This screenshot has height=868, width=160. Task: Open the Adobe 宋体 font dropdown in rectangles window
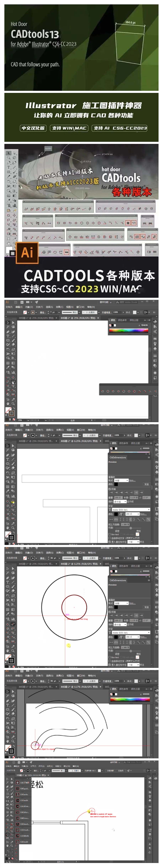(131, 510)
